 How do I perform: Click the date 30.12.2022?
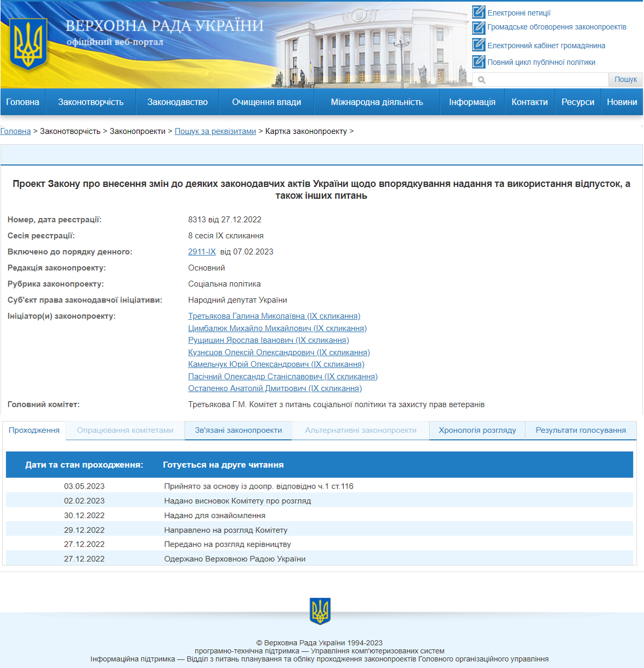click(x=84, y=515)
